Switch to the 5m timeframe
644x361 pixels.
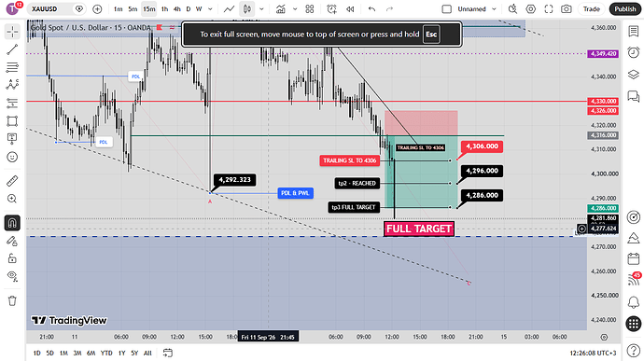(133, 8)
